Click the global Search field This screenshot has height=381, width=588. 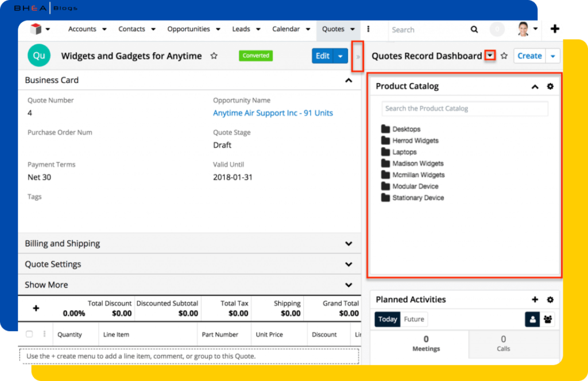pyautogui.click(x=427, y=30)
